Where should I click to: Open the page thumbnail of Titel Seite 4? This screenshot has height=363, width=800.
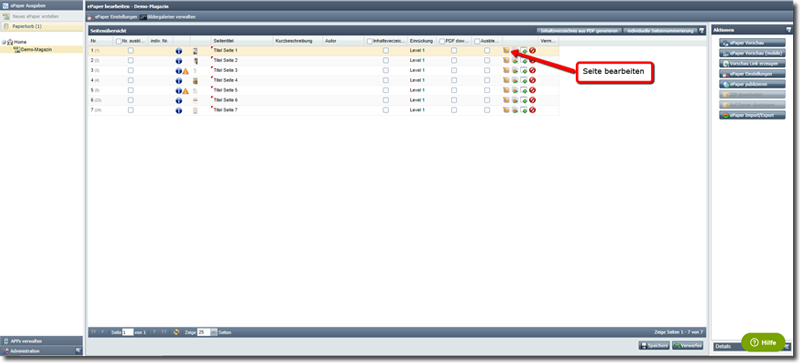click(195, 80)
